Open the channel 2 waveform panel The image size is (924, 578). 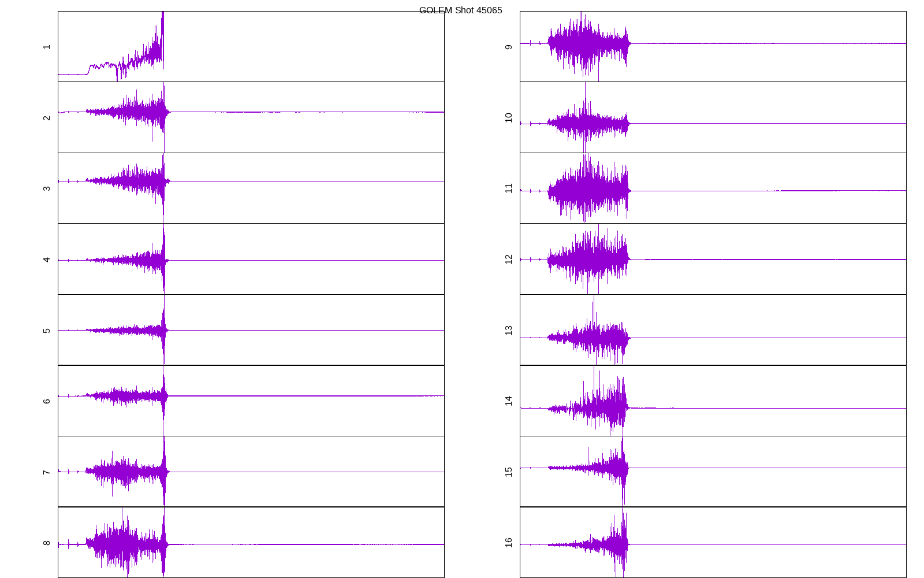click(x=251, y=117)
